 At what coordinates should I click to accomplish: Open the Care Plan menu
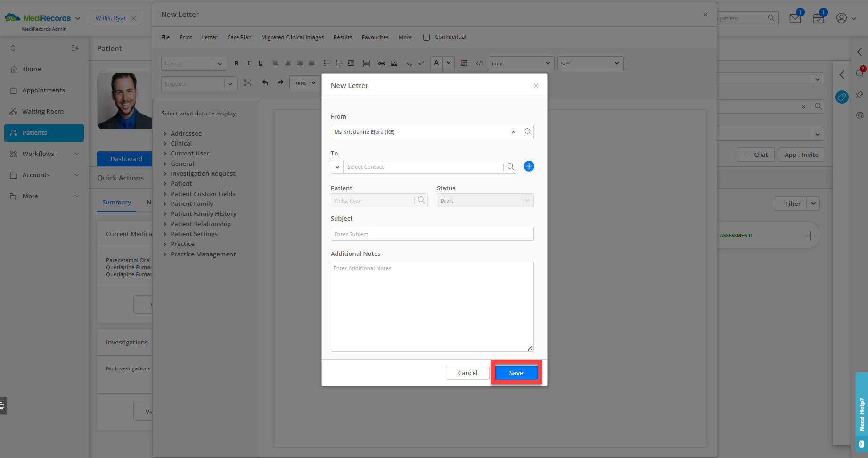pyautogui.click(x=239, y=37)
